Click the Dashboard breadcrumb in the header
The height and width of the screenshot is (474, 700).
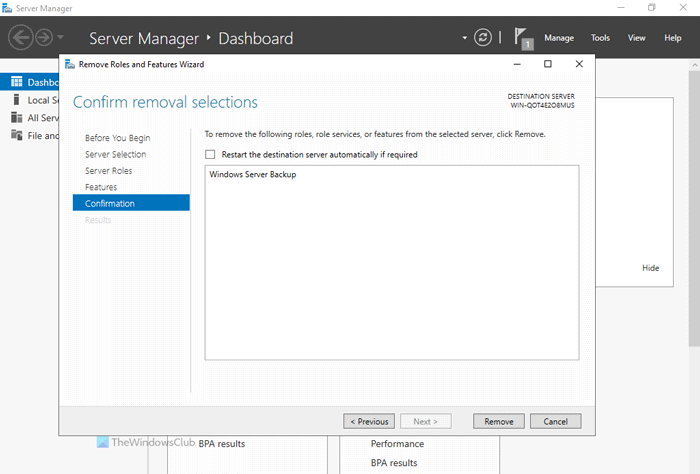[x=256, y=38]
